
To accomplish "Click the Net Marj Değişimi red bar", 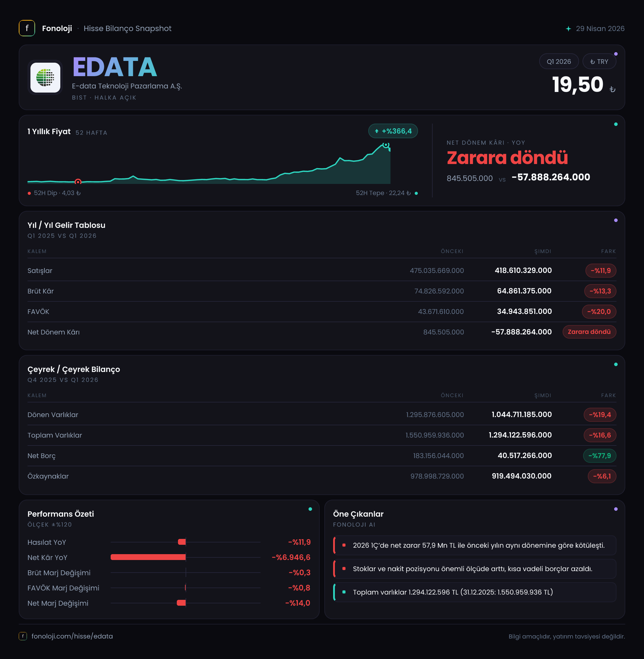I will tap(181, 603).
